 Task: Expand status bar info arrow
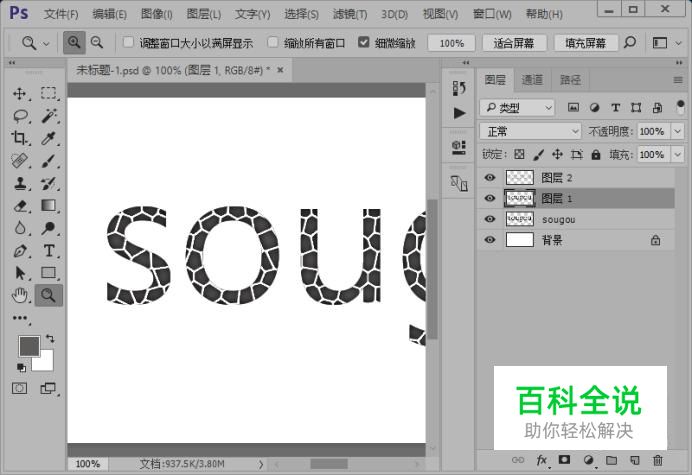pyautogui.click(x=261, y=464)
